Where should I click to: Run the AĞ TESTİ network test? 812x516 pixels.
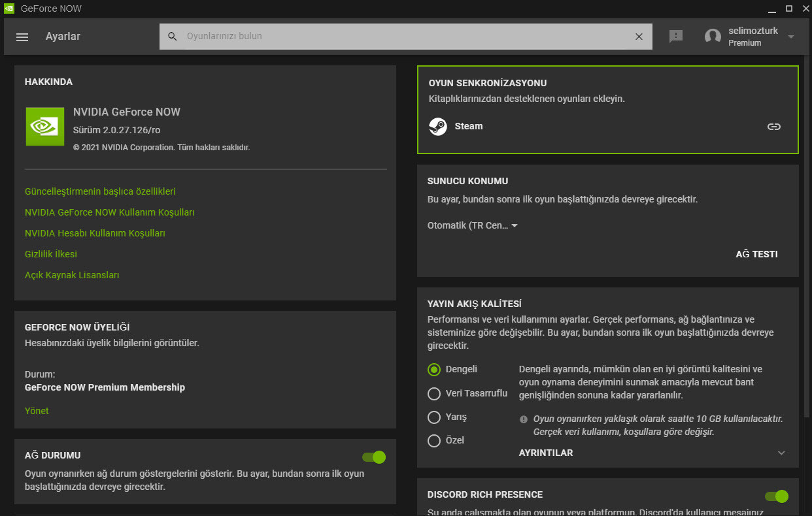pyautogui.click(x=756, y=254)
